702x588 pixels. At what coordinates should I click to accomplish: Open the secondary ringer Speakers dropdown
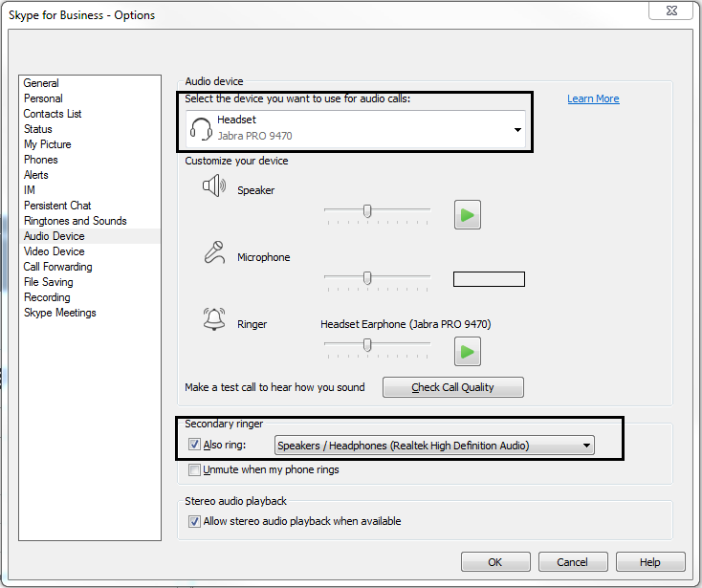tap(434, 446)
